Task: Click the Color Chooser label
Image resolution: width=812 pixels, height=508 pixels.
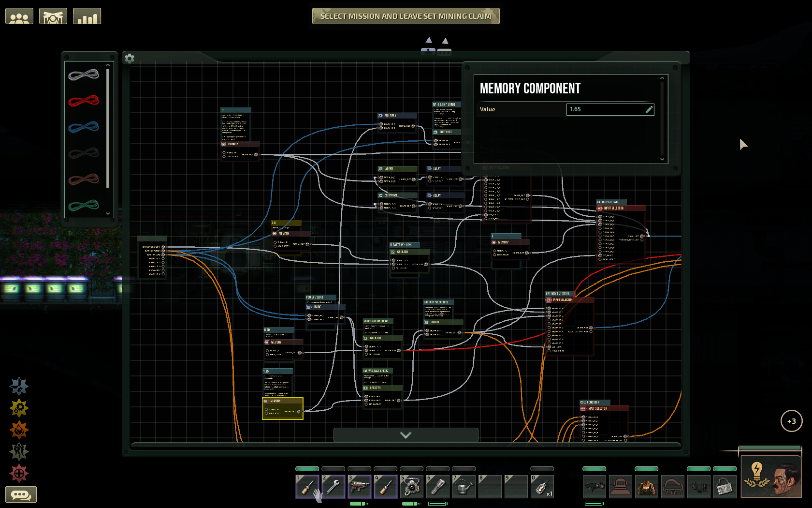Action: tap(595, 403)
